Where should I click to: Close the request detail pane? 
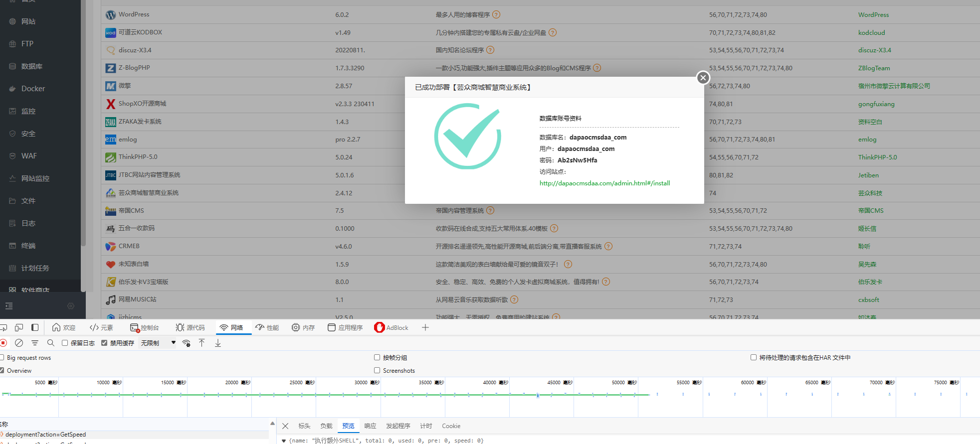click(x=285, y=426)
